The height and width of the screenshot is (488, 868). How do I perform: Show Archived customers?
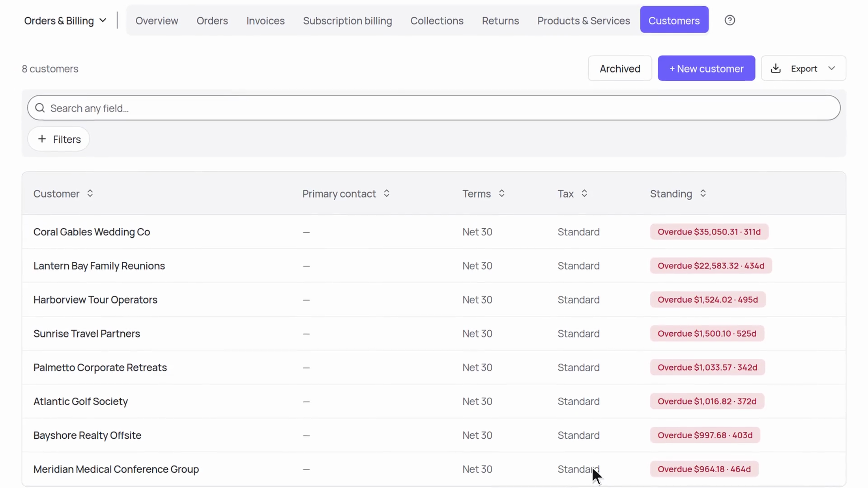pyautogui.click(x=620, y=68)
